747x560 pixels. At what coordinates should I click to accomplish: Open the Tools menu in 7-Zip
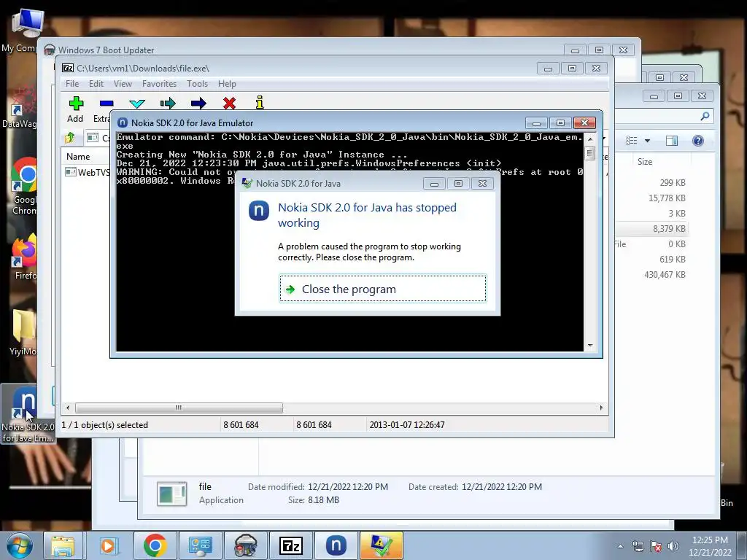[197, 84]
